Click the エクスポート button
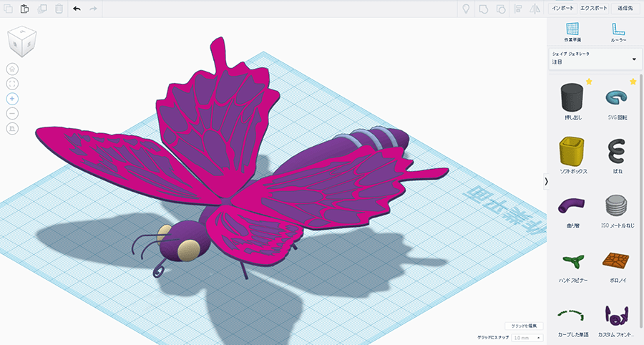Viewport: 644px width, 345px height. click(x=593, y=8)
